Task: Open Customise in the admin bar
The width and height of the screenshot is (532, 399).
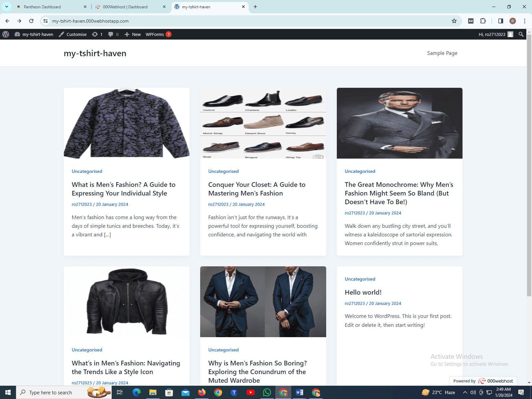Action: (72, 34)
